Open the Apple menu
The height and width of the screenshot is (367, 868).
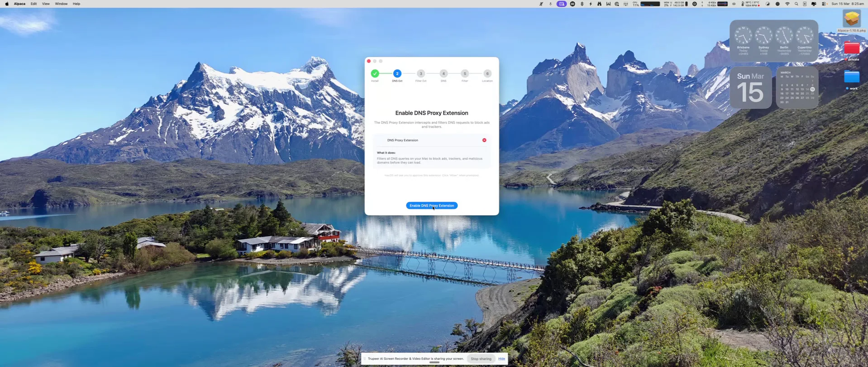7,4
